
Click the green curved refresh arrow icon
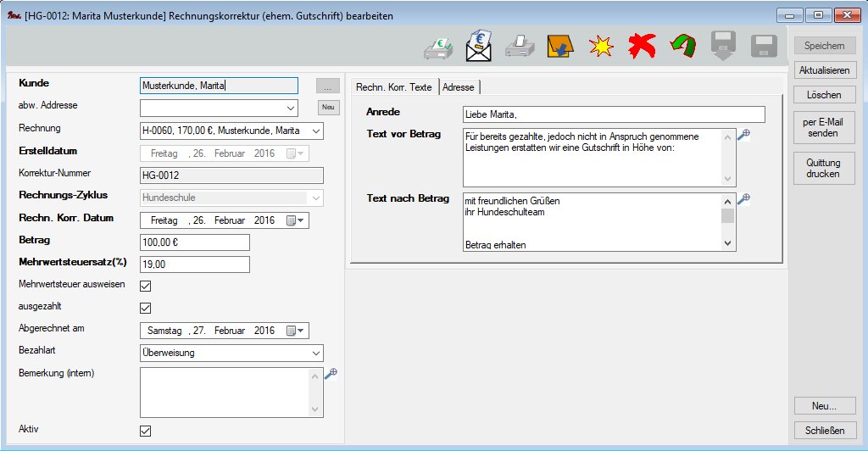682,47
